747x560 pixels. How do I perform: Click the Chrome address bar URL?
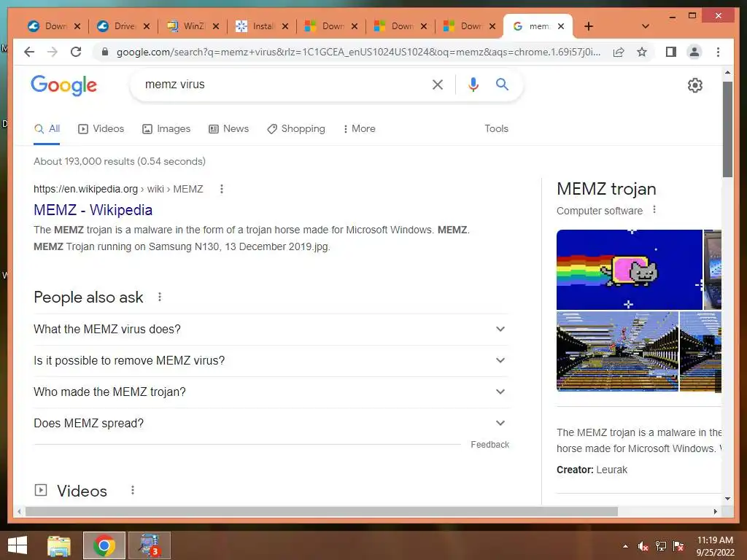click(x=358, y=52)
